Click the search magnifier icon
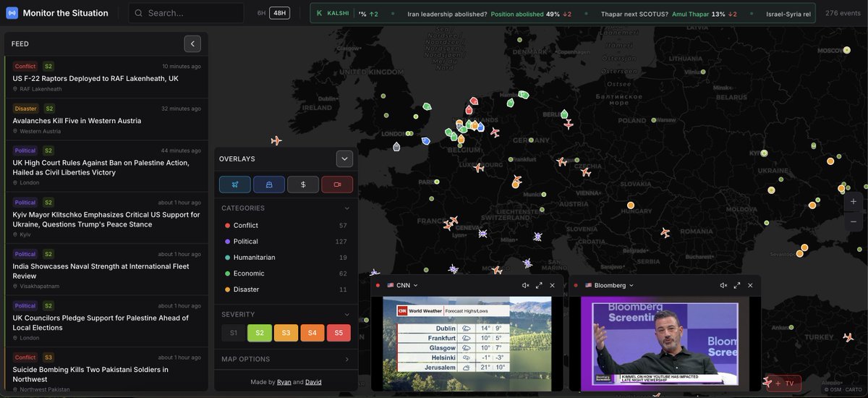Screen dimensions: 868x398 click(x=138, y=13)
